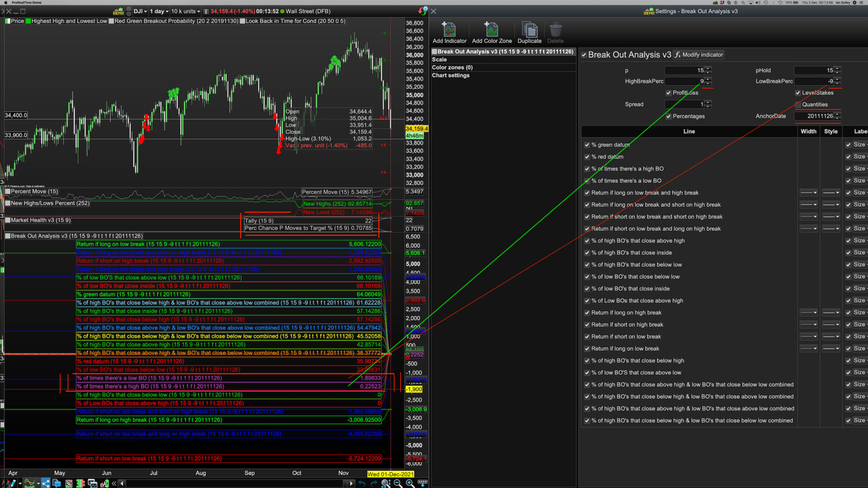Click the AnchorDate input field
The width and height of the screenshot is (868, 488).
[x=814, y=116]
